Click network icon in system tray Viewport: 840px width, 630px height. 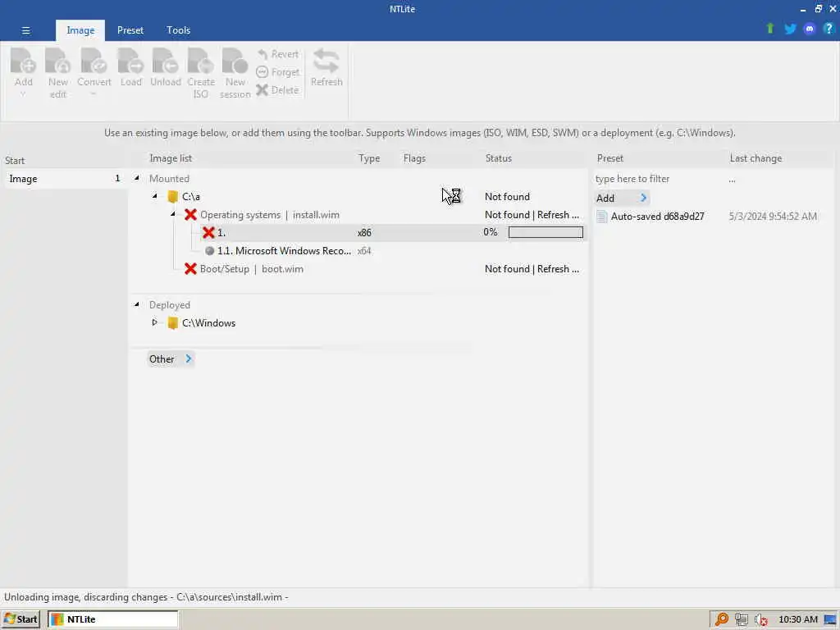(742, 619)
